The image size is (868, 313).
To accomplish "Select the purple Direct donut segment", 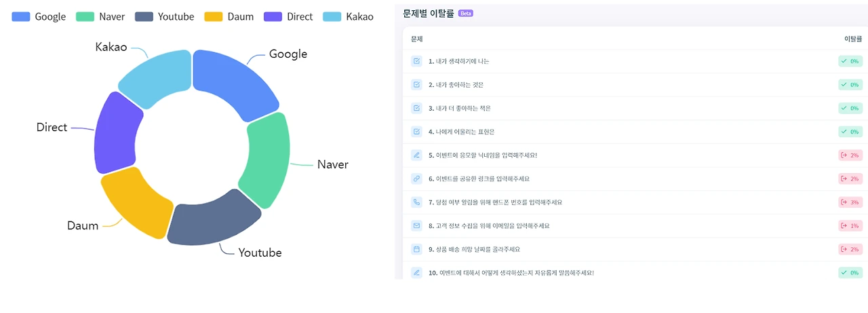I will [x=116, y=133].
